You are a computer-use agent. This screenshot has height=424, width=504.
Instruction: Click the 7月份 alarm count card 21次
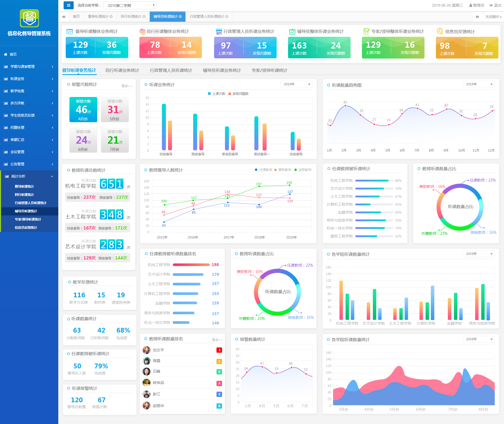coord(115,140)
